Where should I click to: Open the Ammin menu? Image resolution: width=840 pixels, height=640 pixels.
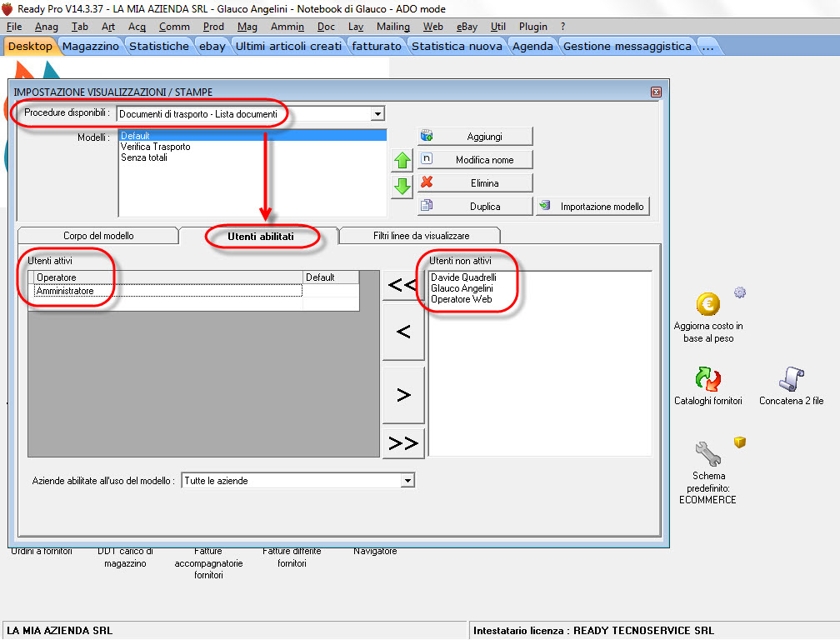pos(287,26)
